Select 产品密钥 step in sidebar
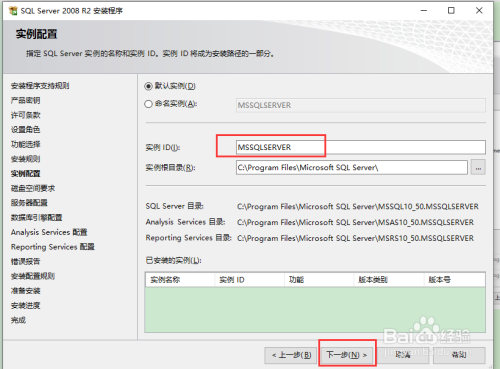The width and height of the screenshot is (500, 369). tap(26, 100)
